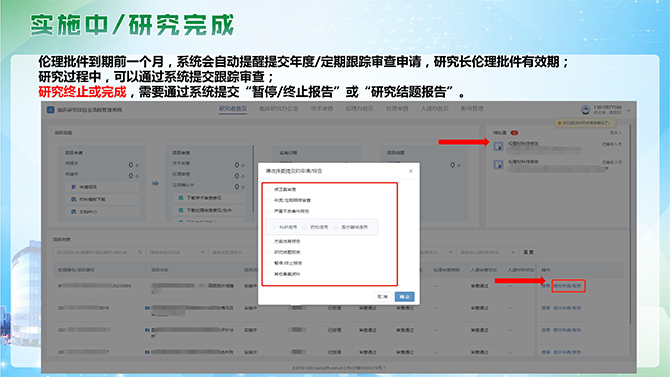Switch to the 学术审查 tab
This screenshot has height=377, width=670.
pos(322,109)
